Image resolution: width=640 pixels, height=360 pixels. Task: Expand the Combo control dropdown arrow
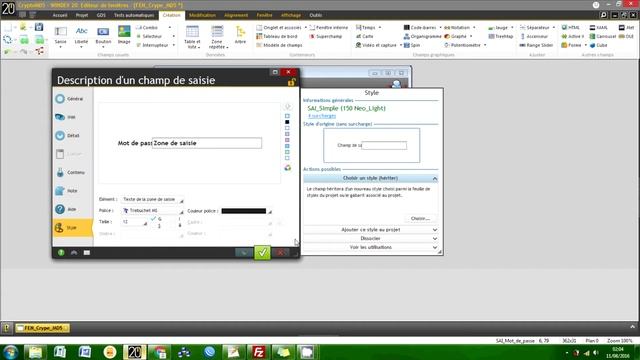click(170, 27)
